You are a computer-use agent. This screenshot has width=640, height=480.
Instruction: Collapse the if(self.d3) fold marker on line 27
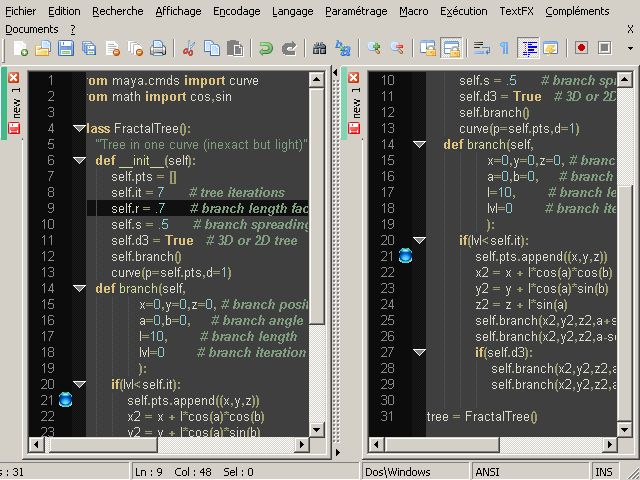point(419,353)
